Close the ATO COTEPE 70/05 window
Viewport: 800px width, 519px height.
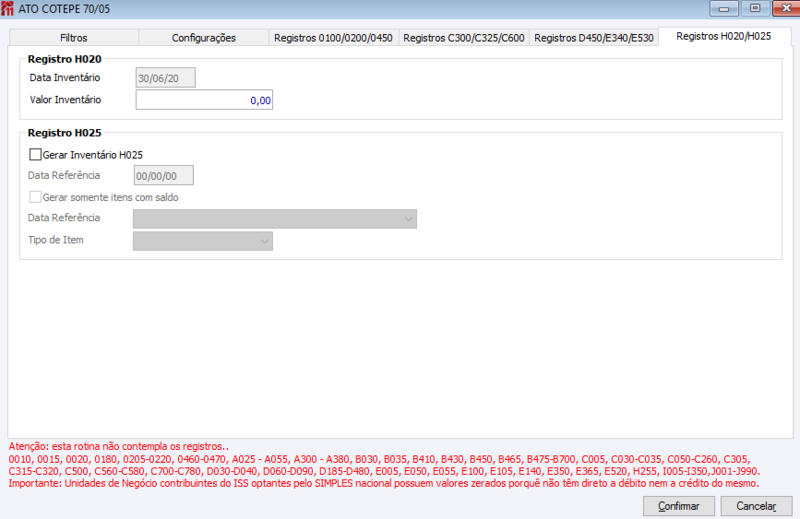point(786,8)
